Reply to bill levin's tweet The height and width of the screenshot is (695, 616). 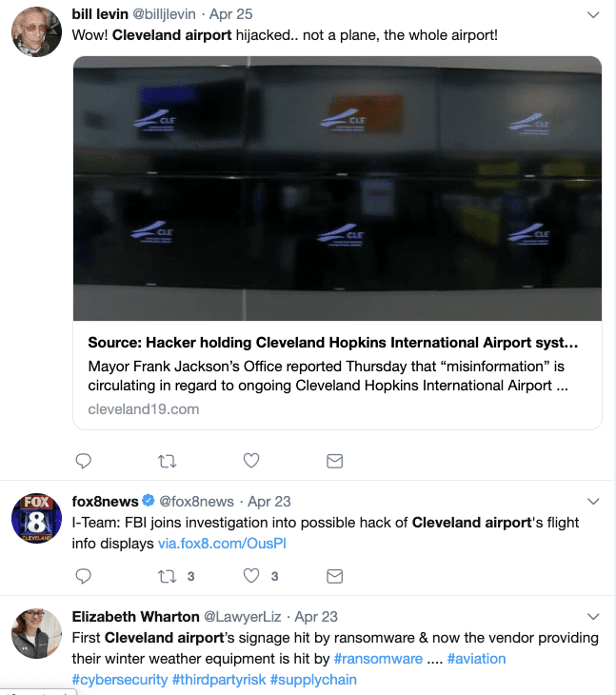(84, 461)
